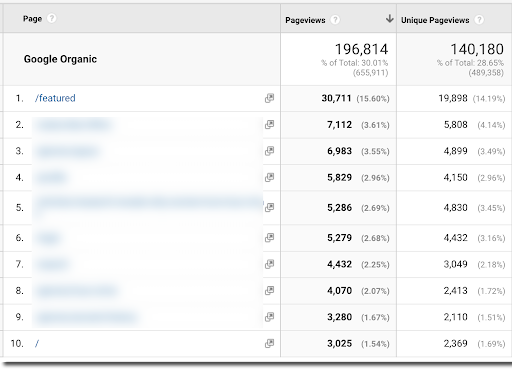This screenshot has width=512, height=369.
Task: Select total pageviews value 196,814
Action: click(361, 49)
